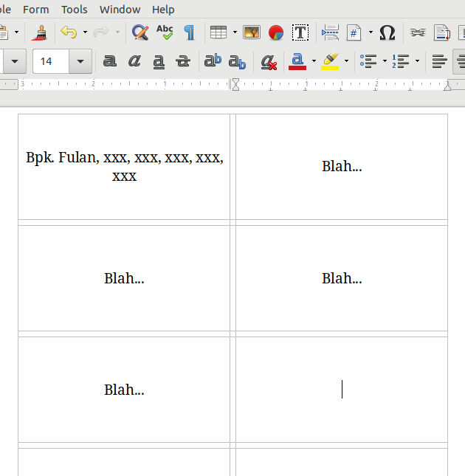Open the Help menu

tap(163, 10)
